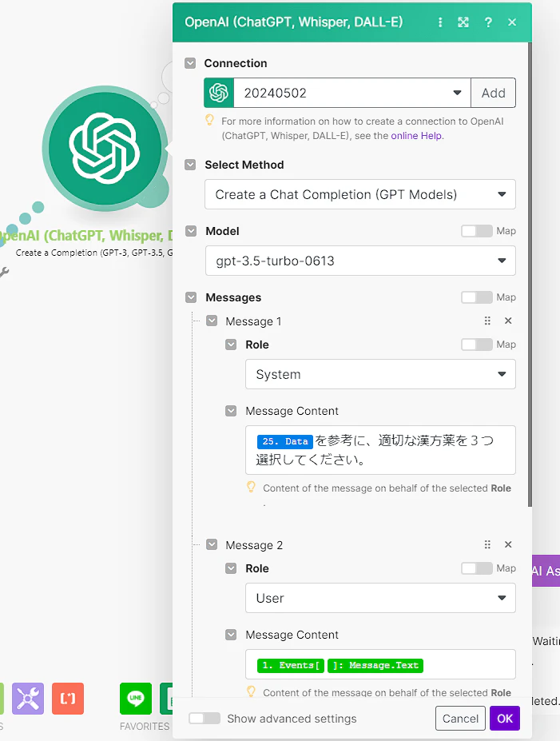
Task: Click the 1. Events[ mapped variable pill
Action: pyautogui.click(x=291, y=665)
